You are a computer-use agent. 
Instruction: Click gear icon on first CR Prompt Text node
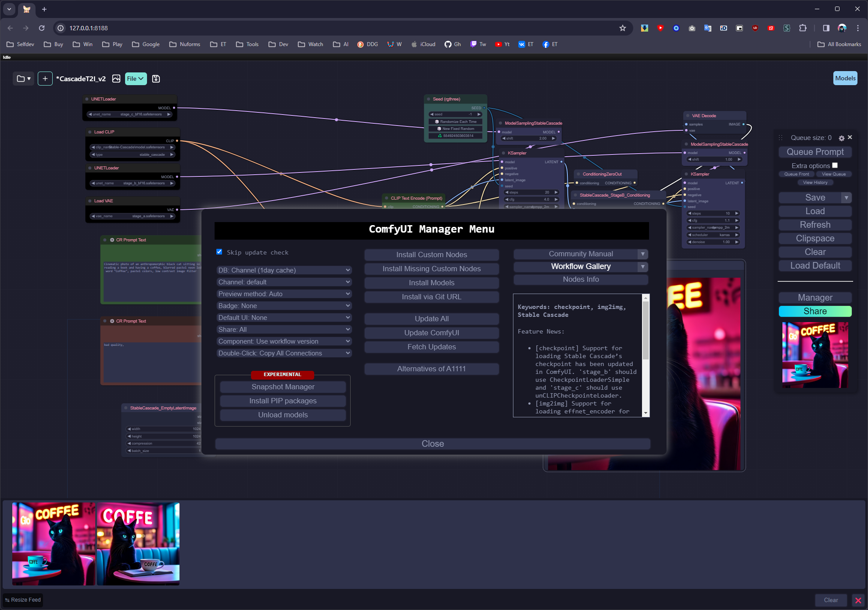tap(112, 240)
